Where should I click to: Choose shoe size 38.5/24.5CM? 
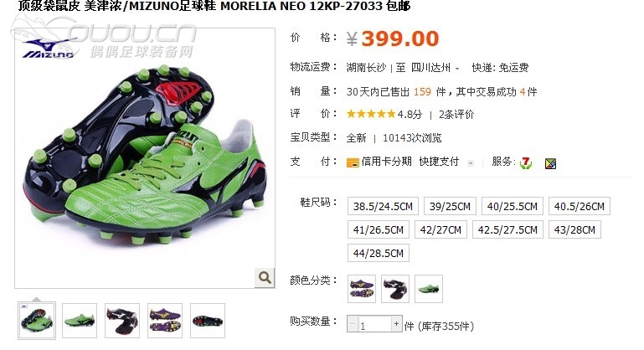(383, 206)
